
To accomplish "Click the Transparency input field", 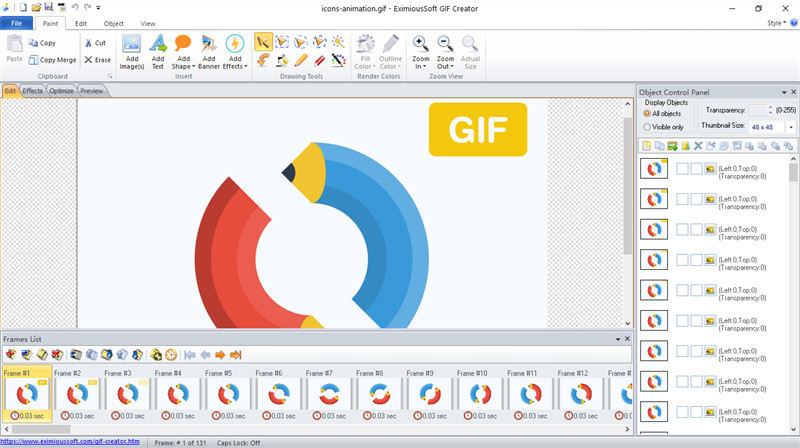I will point(757,110).
